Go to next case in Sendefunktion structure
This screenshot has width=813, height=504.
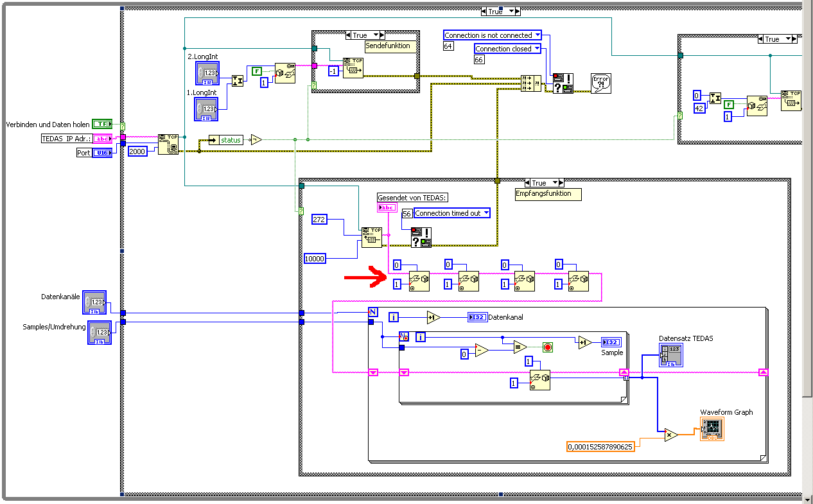383,35
